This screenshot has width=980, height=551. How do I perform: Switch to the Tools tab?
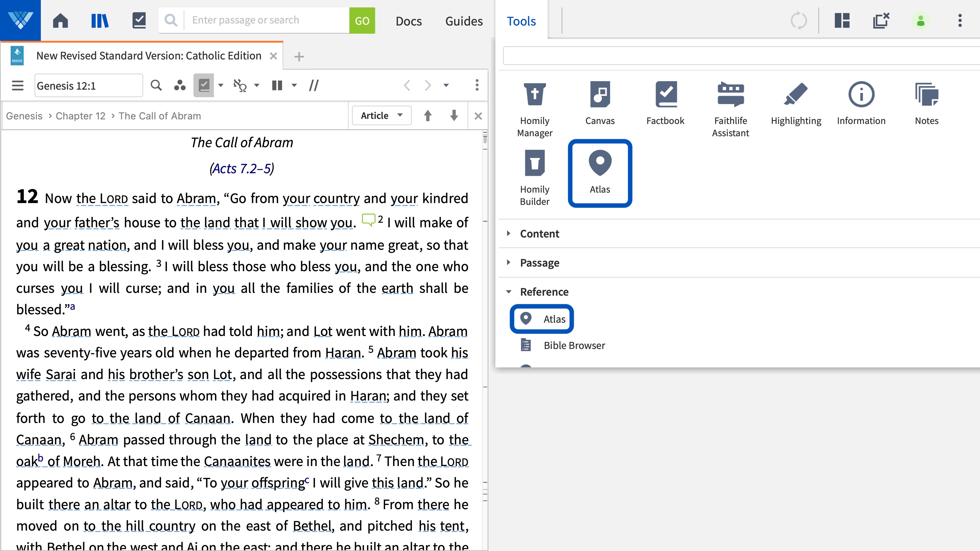coord(521,21)
